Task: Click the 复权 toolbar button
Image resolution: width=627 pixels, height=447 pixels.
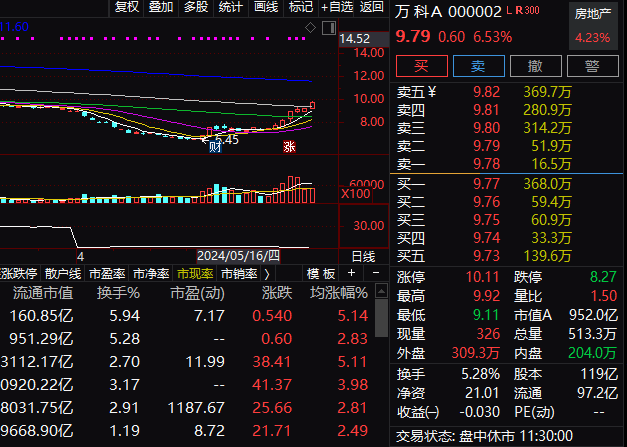Action: [126, 7]
